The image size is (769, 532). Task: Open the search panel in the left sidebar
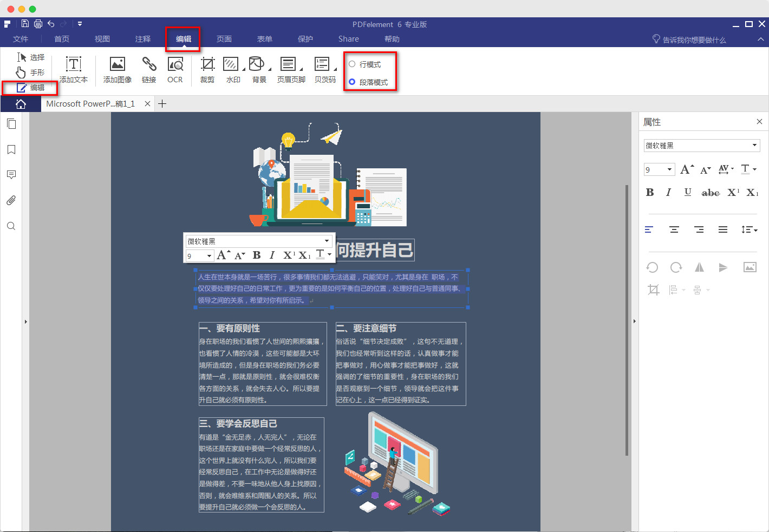tap(11, 226)
